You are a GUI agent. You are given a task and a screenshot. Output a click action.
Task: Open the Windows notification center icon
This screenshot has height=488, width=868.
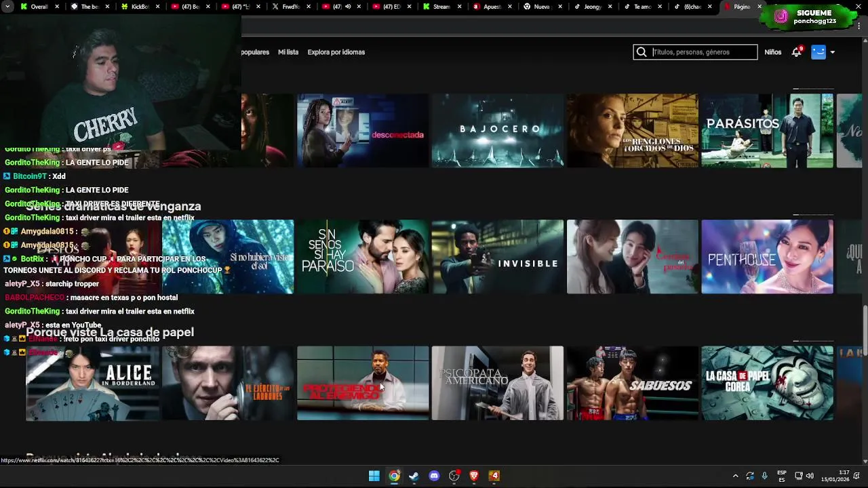857,476
